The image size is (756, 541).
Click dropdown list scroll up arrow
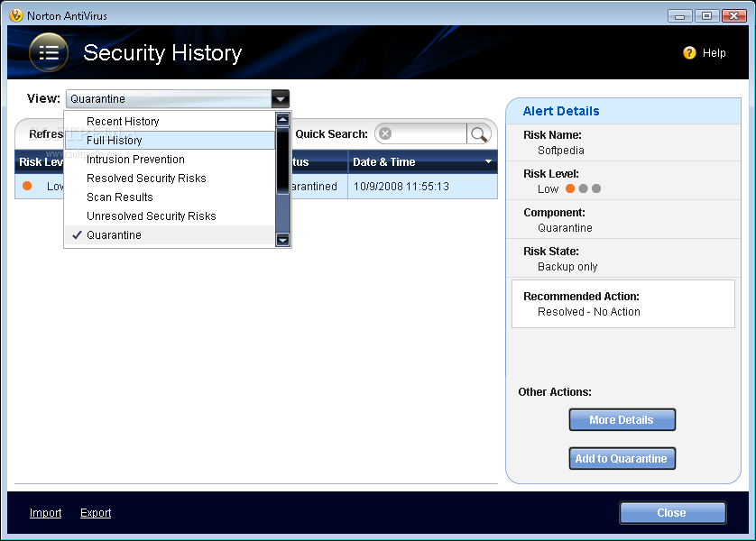click(282, 119)
